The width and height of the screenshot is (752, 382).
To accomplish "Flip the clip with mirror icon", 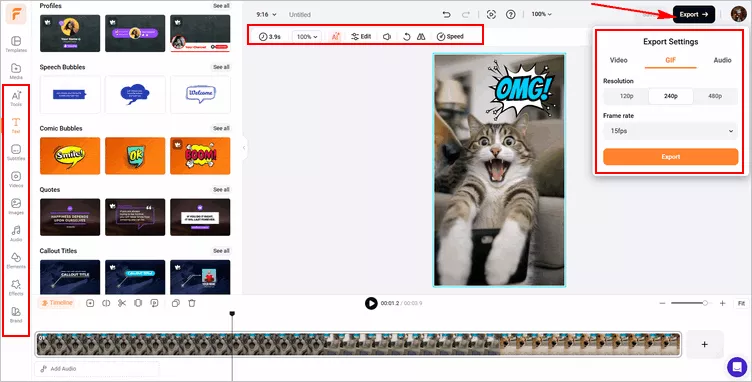I will [421, 36].
